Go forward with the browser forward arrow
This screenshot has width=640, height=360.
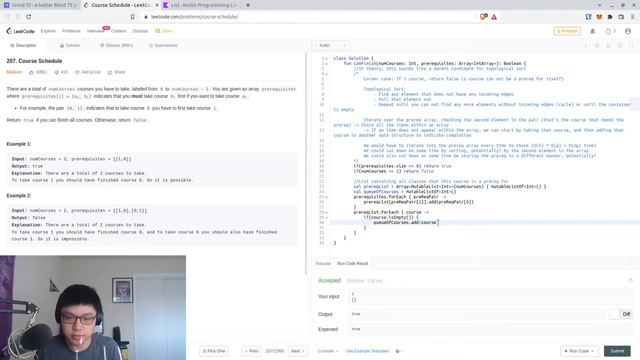18,17
